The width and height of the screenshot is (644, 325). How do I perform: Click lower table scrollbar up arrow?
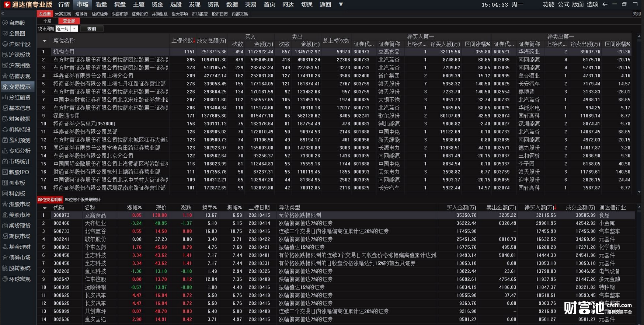639,207
